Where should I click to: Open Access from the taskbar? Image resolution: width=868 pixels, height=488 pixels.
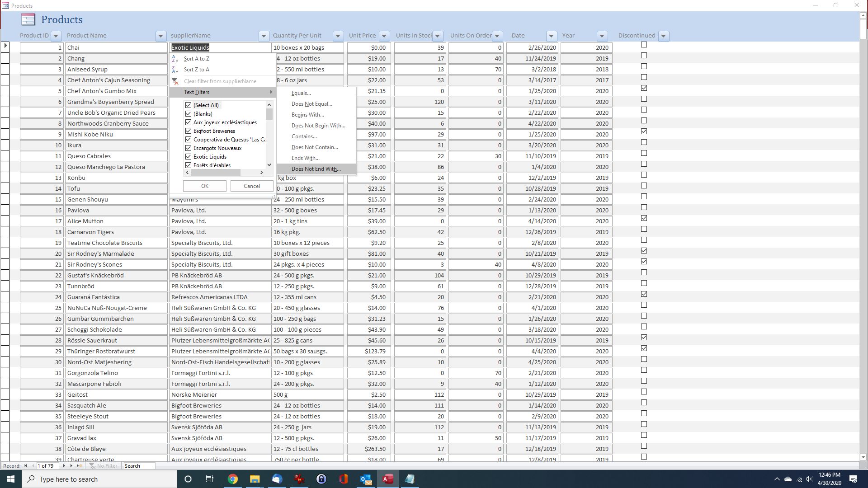click(387, 479)
